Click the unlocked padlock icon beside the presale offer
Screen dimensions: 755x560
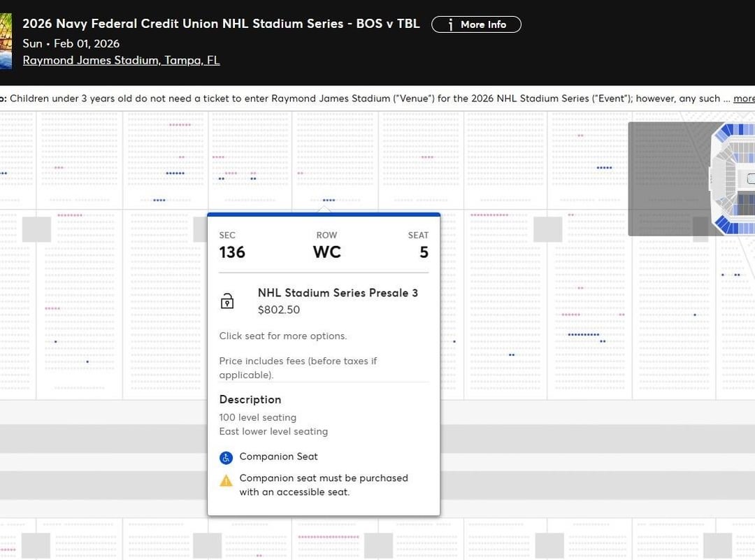click(x=226, y=300)
